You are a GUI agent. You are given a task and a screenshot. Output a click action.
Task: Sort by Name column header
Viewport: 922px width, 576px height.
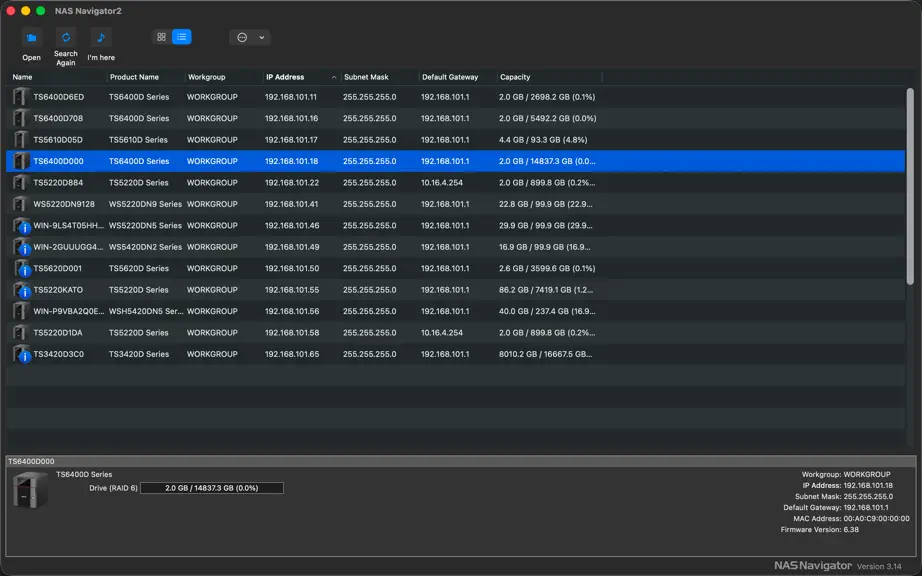tap(22, 77)
